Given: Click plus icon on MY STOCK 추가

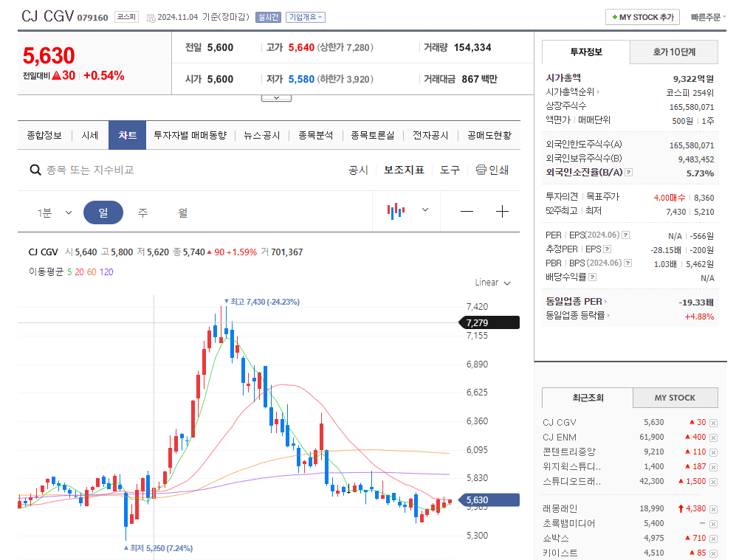Looking at the screenshot, I should tap(614, 18).
